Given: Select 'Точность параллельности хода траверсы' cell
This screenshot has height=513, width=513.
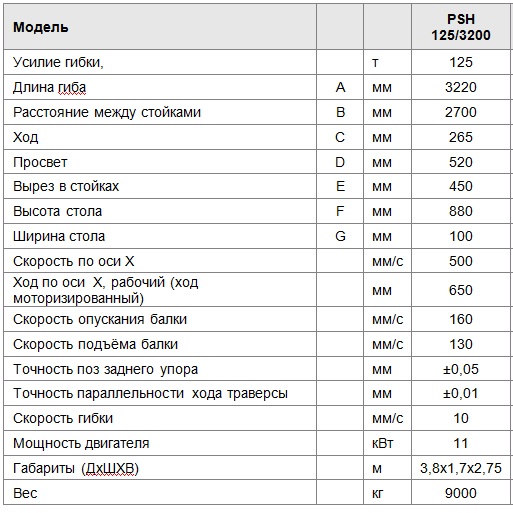Looking at the screenshot, I should pos(160,394).
